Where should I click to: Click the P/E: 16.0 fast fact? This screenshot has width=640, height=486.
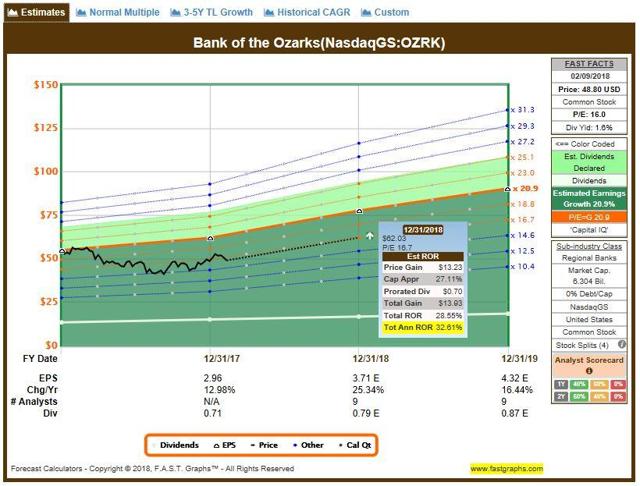tap(589, 115)
